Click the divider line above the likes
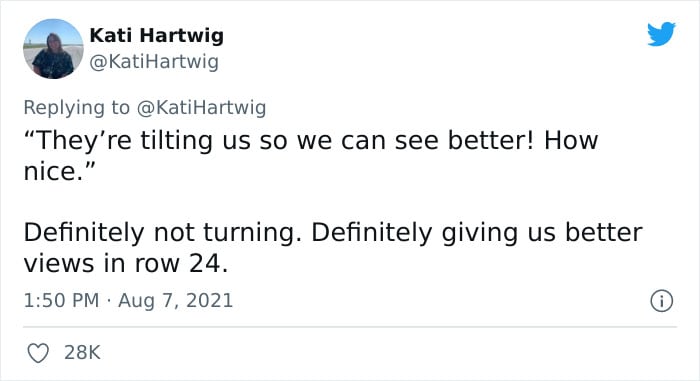Image resolution: width=700 pixels, height=381 pixels. 350,327
